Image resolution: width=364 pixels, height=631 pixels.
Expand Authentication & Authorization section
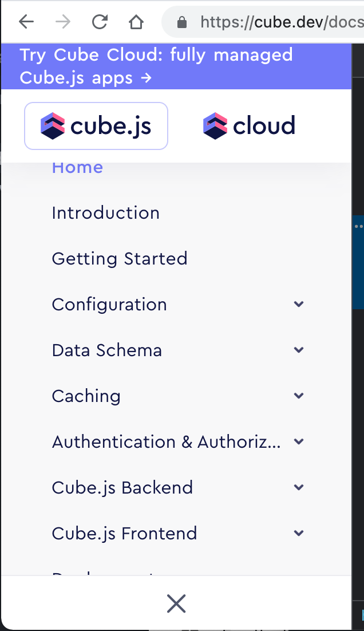coord(298,441)
